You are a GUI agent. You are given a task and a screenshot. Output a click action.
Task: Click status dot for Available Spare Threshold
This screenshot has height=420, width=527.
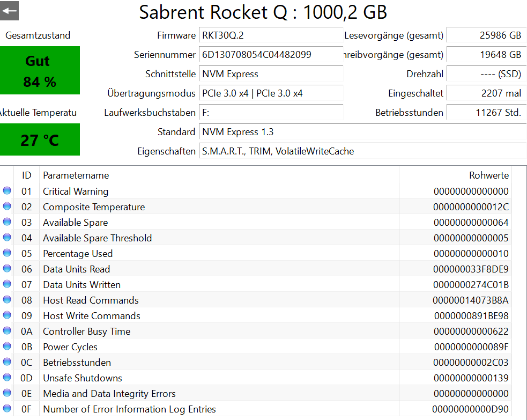click(7, 238)
